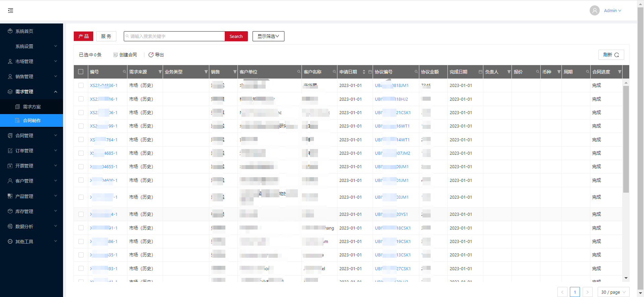Sort by 申请日期 using the sort arrows

[x=364, y=72]
